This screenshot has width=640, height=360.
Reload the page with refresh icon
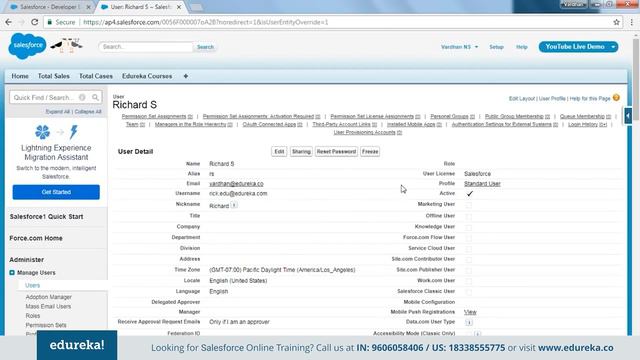[35, 22]
